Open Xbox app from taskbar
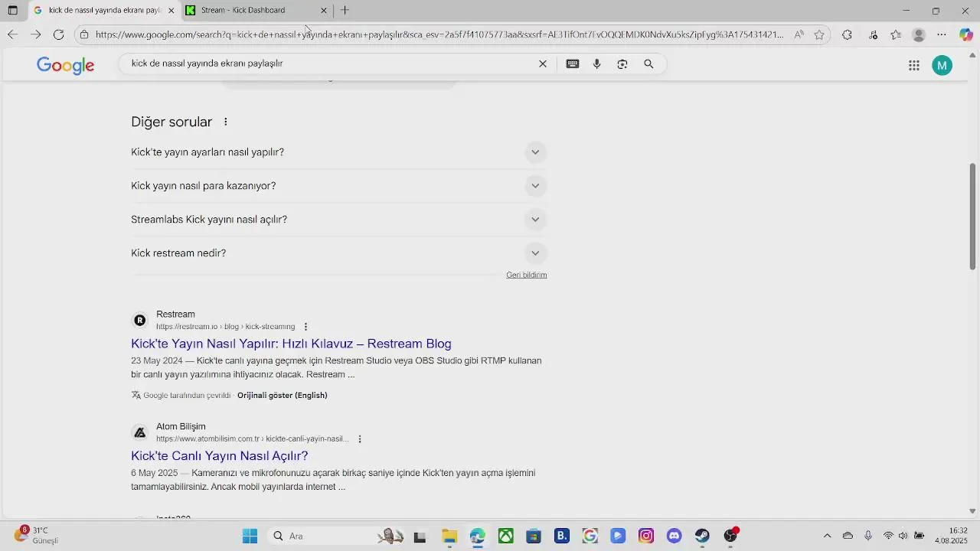 506,536
